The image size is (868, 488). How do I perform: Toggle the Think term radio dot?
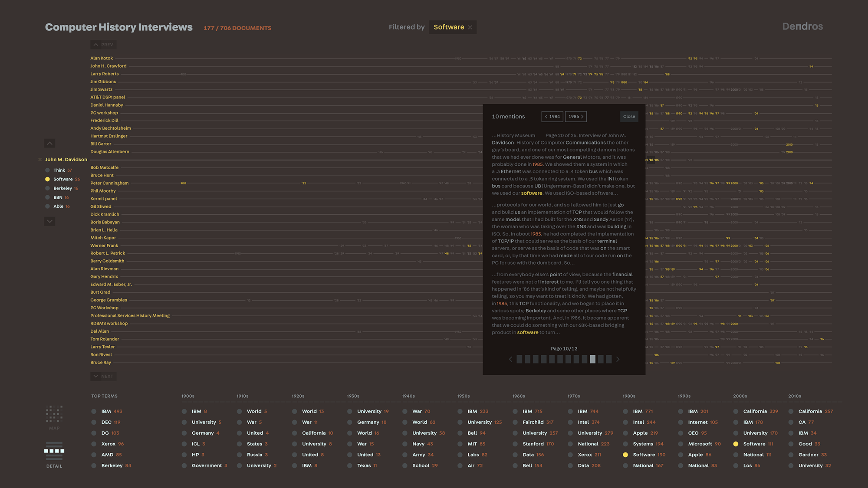(47, 170)
